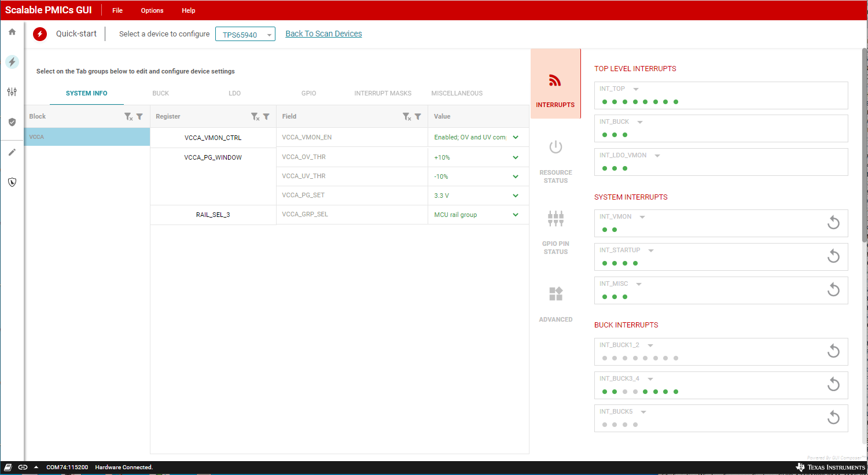
Task: Clear INT_BUCK5 interrupts using refresh icon
Action: pos(833,418)
